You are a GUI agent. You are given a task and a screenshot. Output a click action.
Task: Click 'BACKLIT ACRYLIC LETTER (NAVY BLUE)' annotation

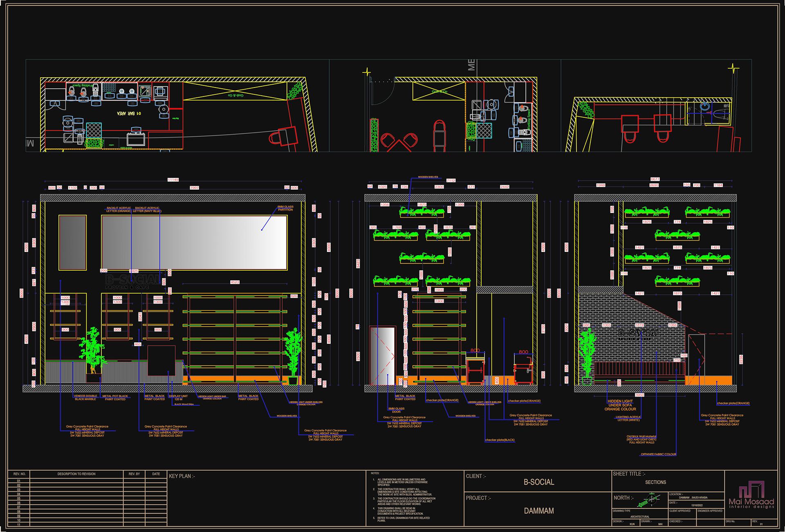coord(147,210)
